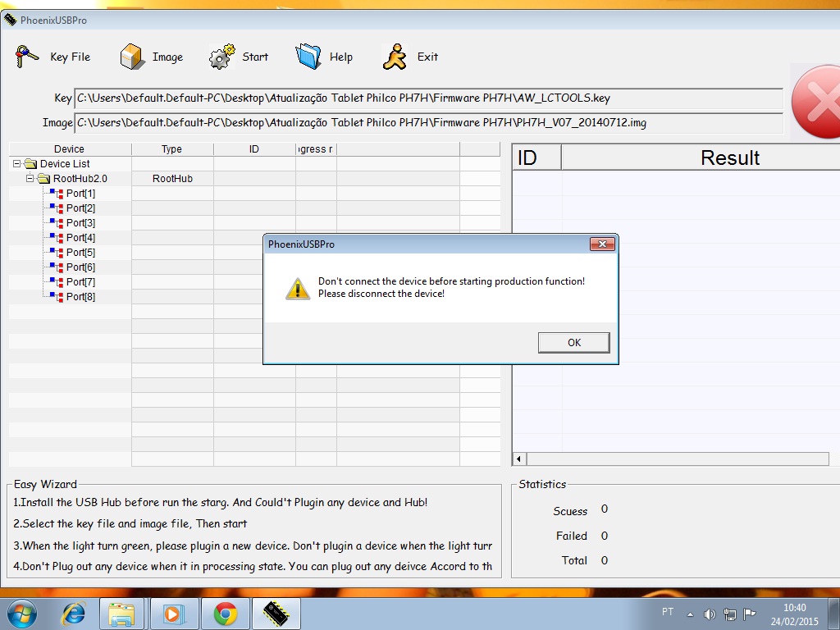Image resolution: width=840 pixels, height=630 pixels.
Task: Click the ID header in result panel
Action: tap(536, 157)
